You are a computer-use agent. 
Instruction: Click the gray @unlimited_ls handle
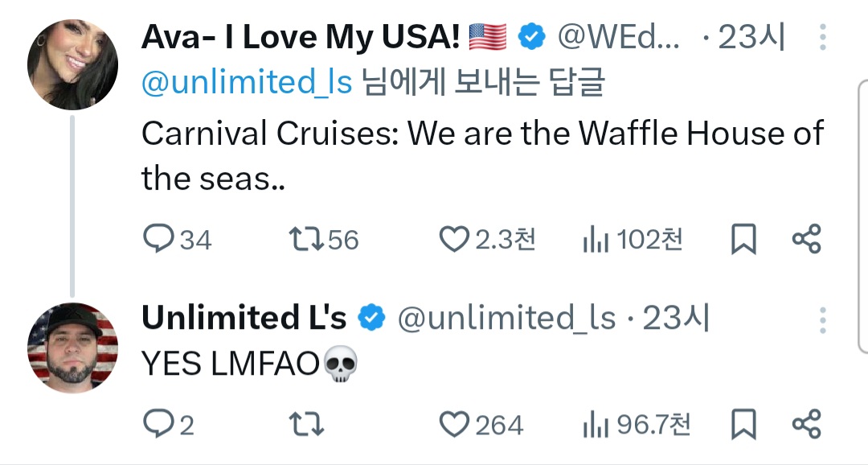coord(506,319)
